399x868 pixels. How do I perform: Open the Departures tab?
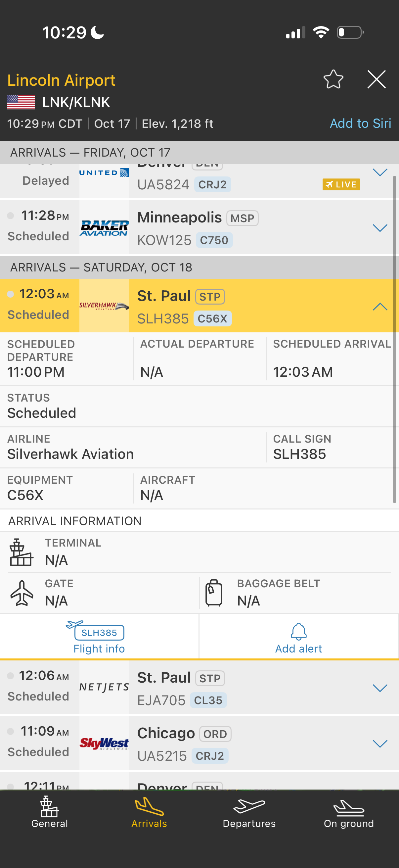[x=249, y=812]
